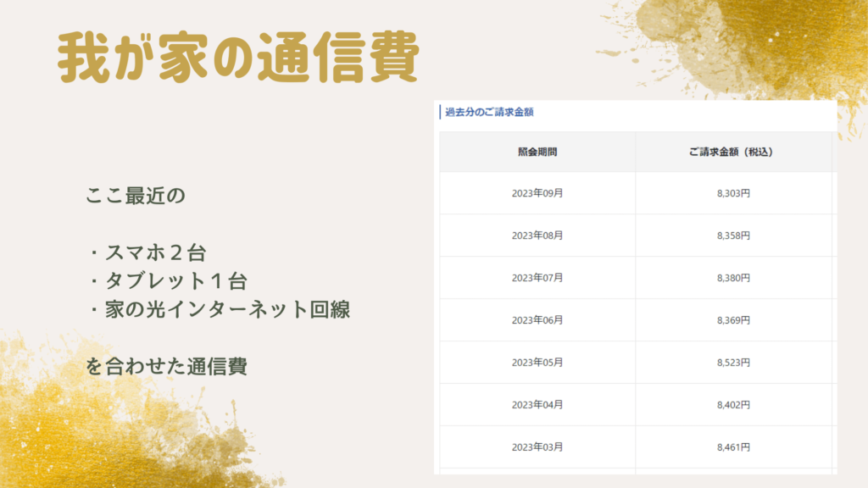
Task: Select the 2023年06月 row cell
Action: coord(537,319)
